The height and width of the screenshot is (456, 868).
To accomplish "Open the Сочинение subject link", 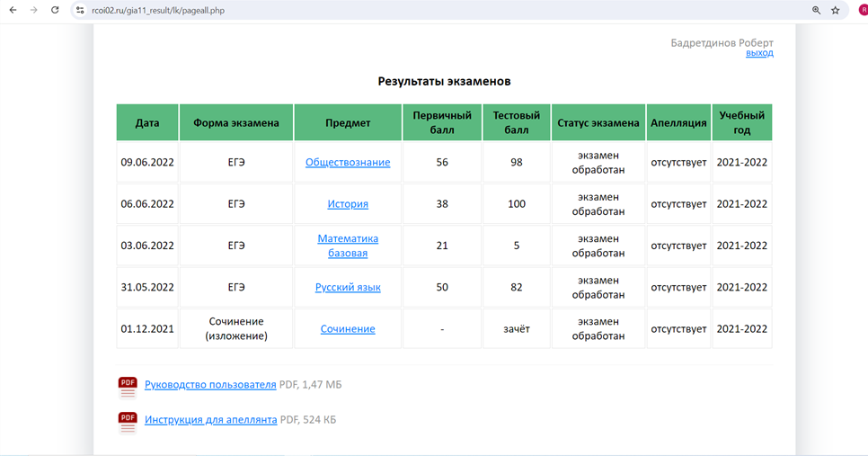I will (348, 328).
